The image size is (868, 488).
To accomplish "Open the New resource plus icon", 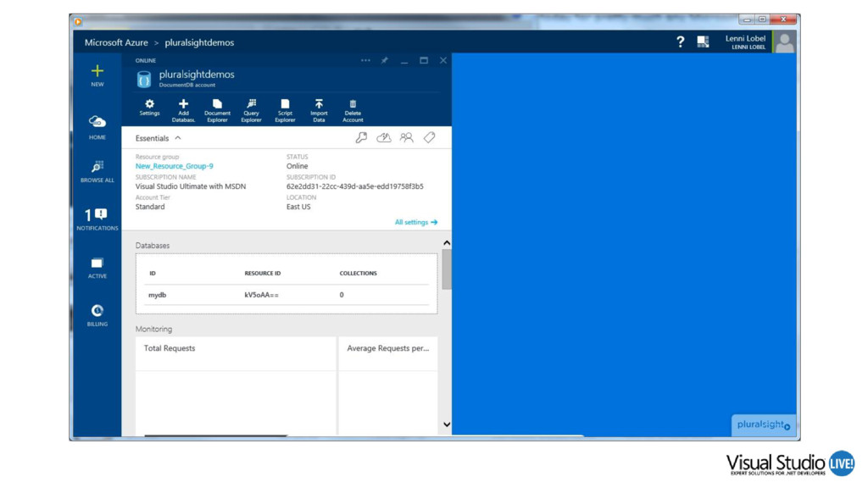I will (97, 71).
